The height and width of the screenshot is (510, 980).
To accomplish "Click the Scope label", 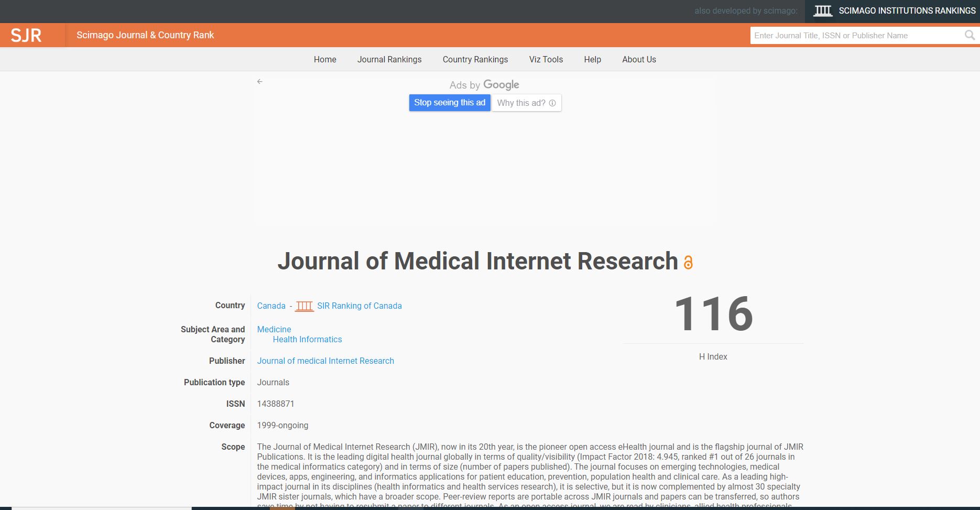I will (x=233, y=447).
